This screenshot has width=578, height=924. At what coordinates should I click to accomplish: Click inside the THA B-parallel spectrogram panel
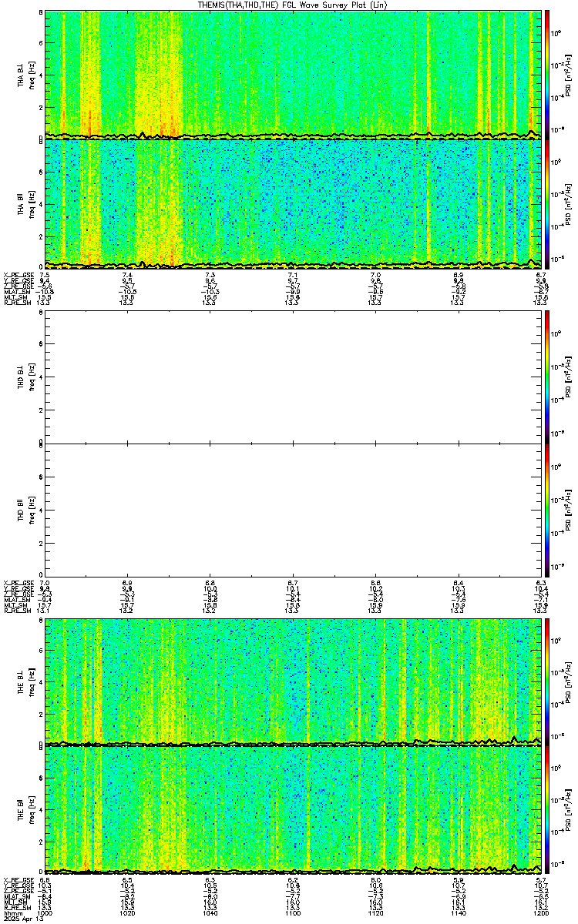(292, 203)
